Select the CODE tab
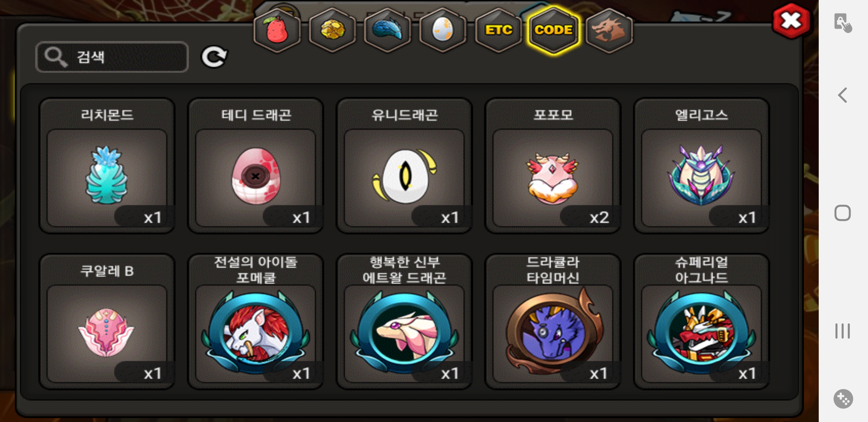This screenshot has width=868, height=422. [553, 30]
